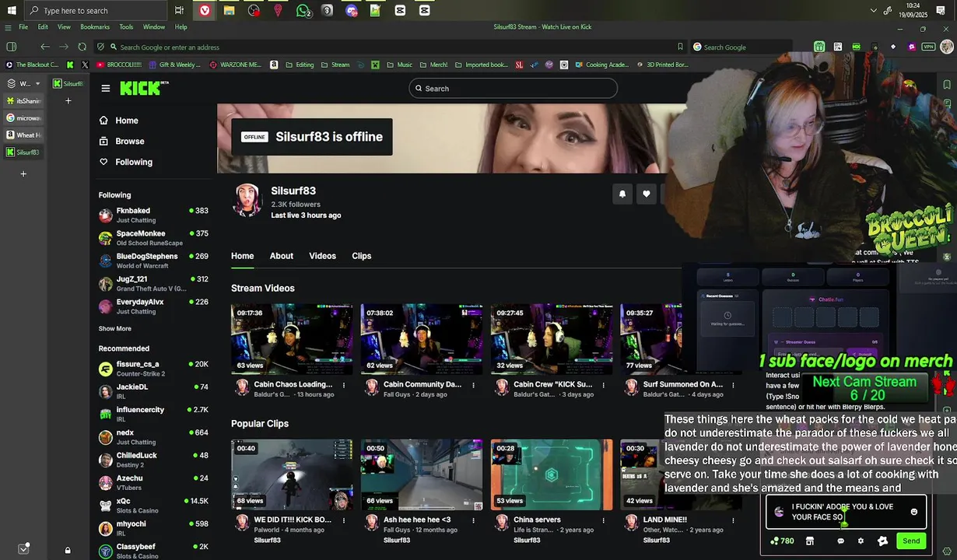Open Following in Kick sidebar
The image size is (957, 560).
(126, 162)
